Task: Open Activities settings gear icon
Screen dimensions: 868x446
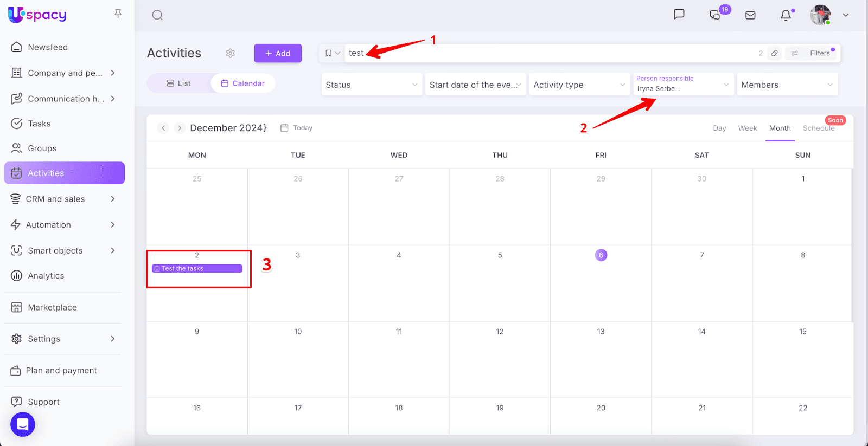Action: pos(231,53)
